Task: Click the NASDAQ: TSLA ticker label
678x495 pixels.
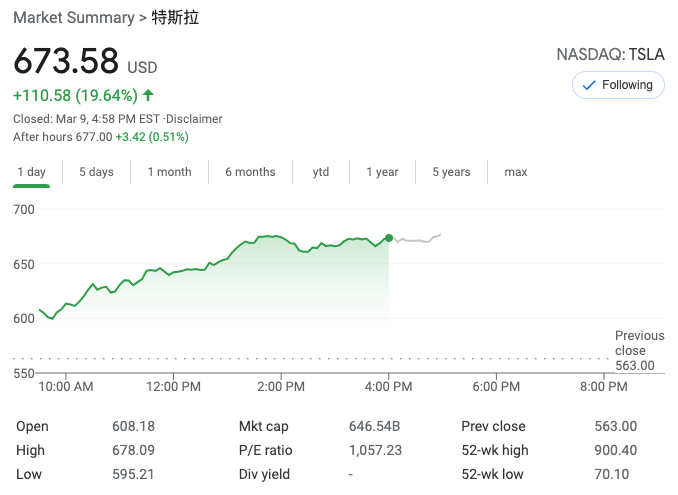Action: 611,54
